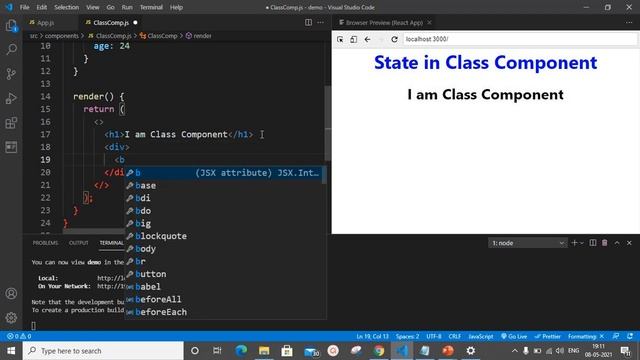
Task: Change language mode via JavaScript status item
Action: pyautogui.click(x=481, y=336)
